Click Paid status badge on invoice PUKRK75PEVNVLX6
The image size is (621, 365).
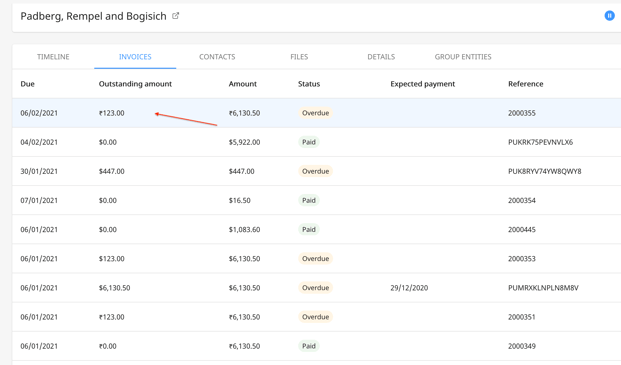click(309, 142)
